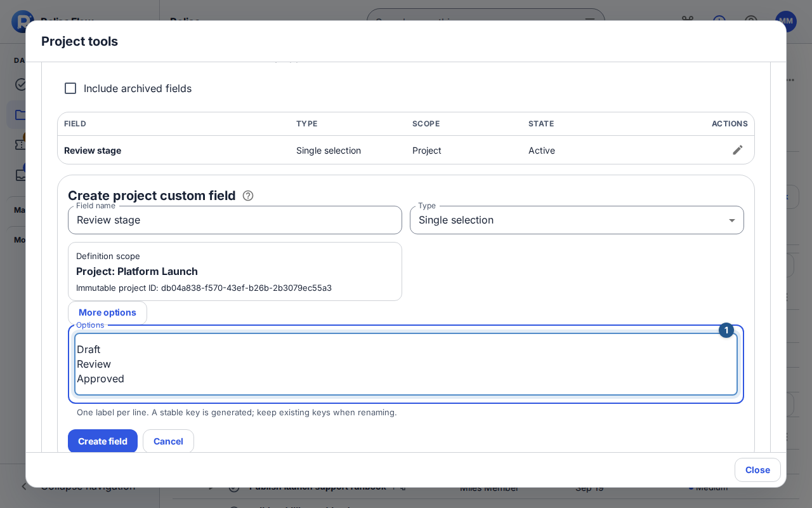812x508 pixels.
Task: Open help for Create project custom field
Action: 248,196
